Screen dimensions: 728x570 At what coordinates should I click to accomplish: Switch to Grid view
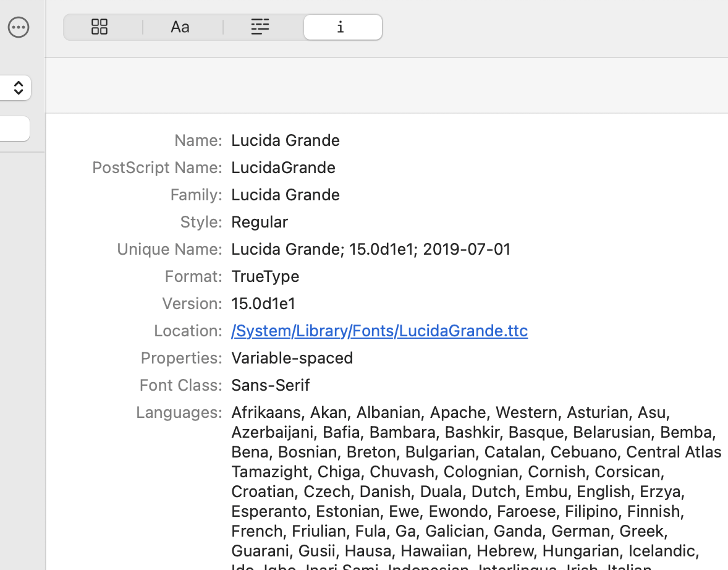99,27
